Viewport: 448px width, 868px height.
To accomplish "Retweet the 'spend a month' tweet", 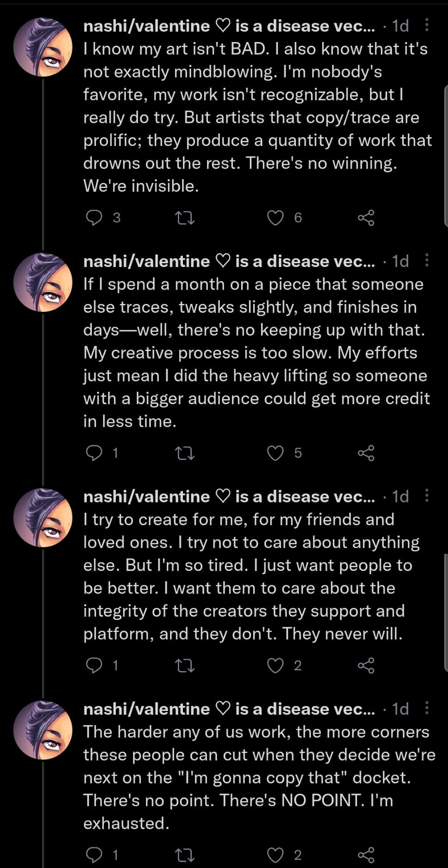I will 185,453.
